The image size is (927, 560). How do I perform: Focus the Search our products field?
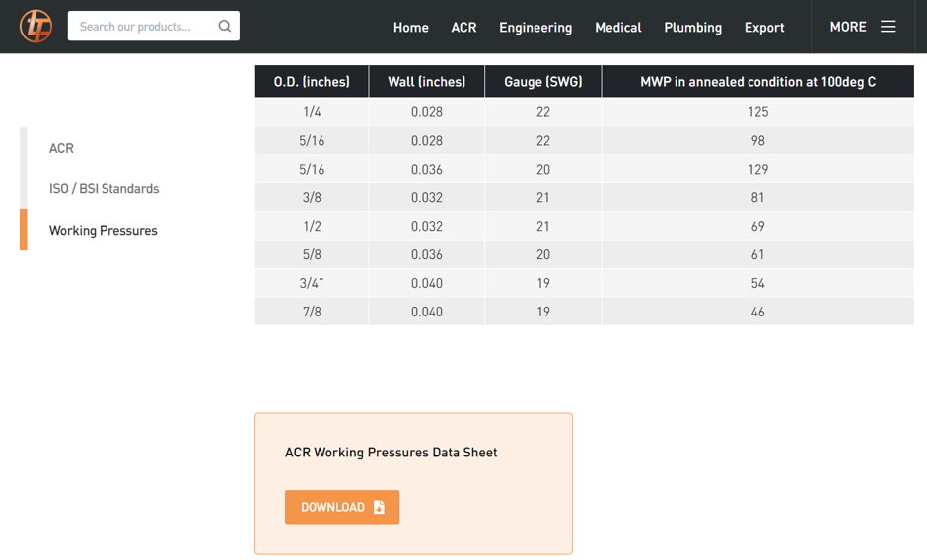pyautogui.click(x=154, y=26)
